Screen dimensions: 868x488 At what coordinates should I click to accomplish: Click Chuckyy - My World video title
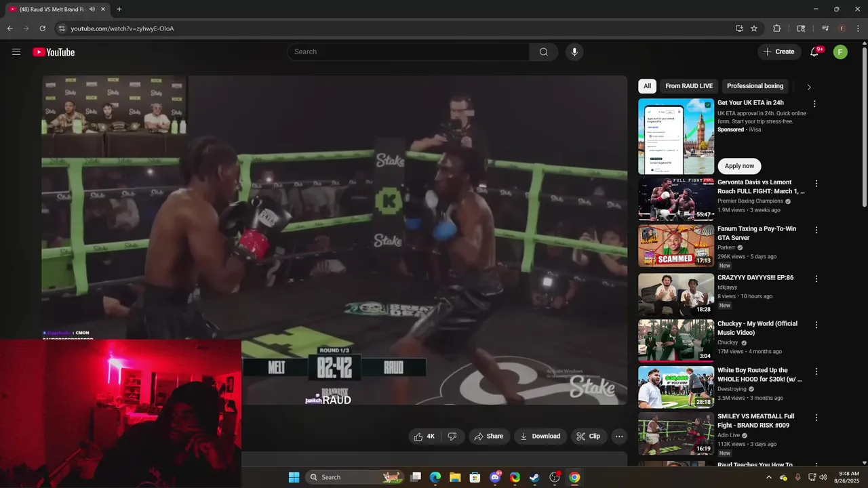(757, 328)
